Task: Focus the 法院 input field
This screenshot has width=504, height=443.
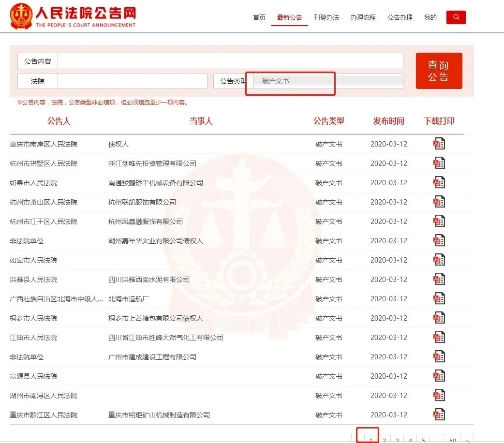Action: (132, 81)
